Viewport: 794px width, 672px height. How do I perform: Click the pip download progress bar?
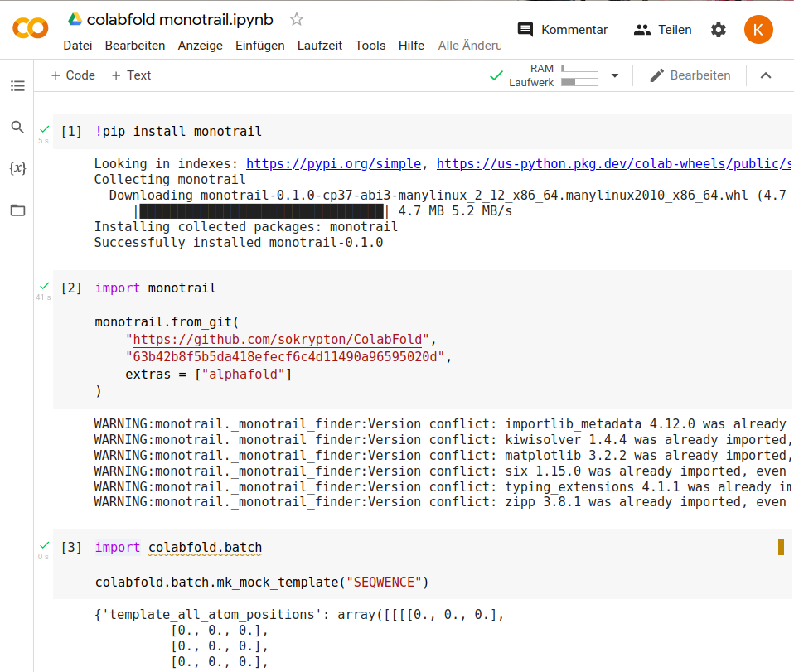pyautogui.click(x=261, y=211)
